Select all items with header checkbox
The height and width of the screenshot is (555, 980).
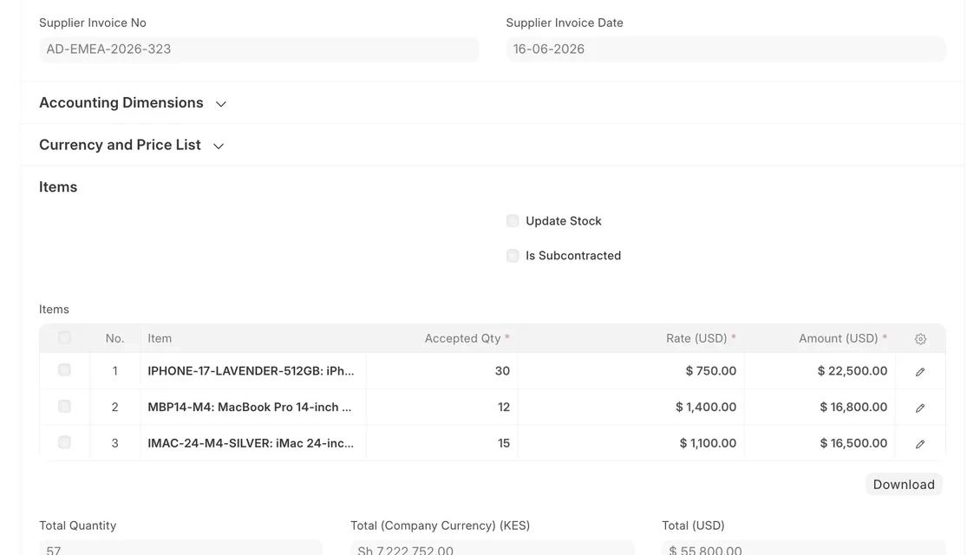pos(64,338)
